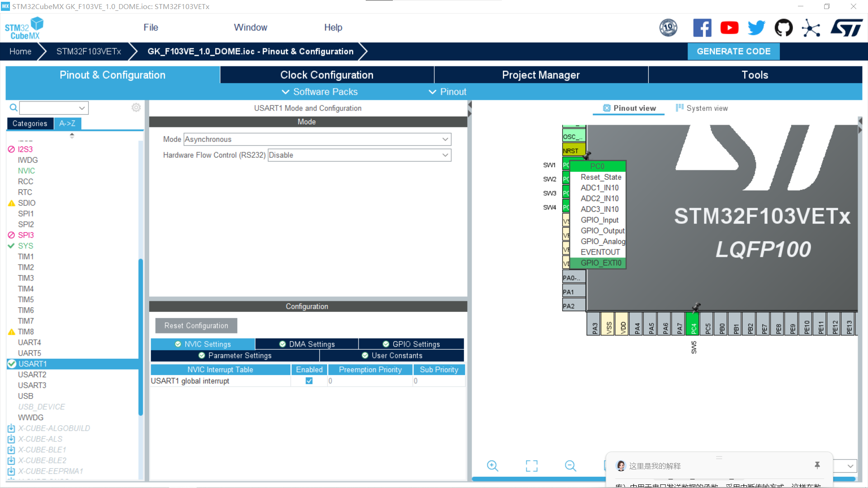Open the GitHub icon link
This screenshot has width=868, height=488.
(x=783, y=28)
